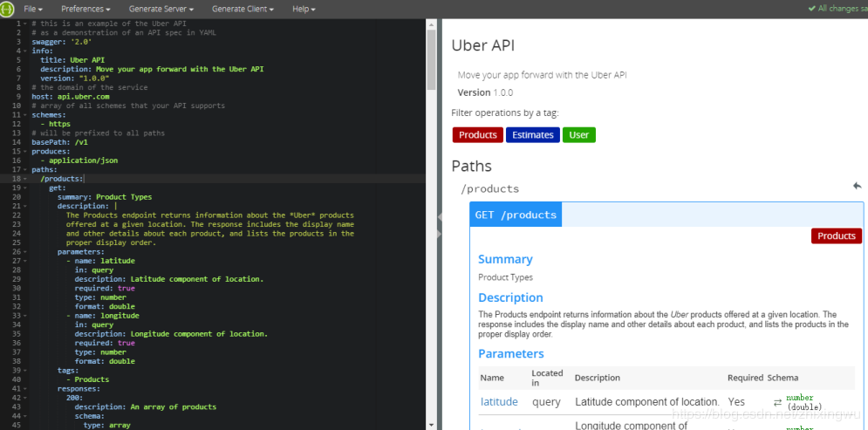
Task: Click the 'version: 1.0.0' line in editor
Action: coord(75,78)
